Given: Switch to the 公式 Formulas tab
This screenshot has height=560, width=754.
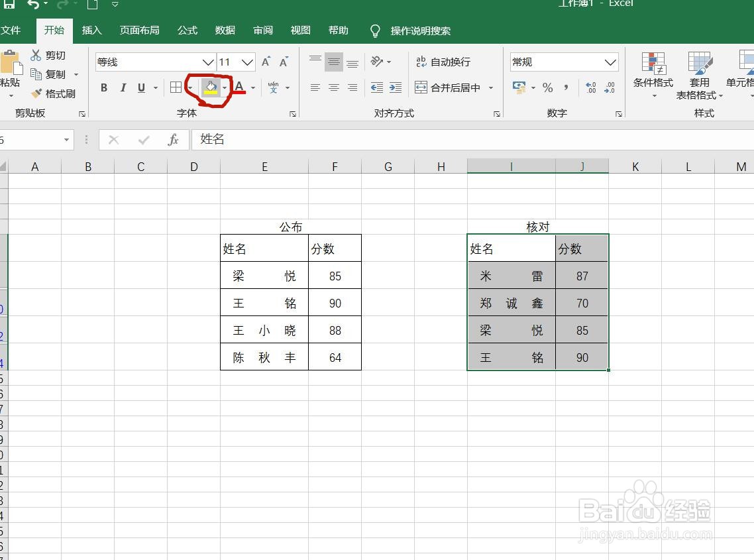Looking at the screenshot, I should click(x=188, y=30).
